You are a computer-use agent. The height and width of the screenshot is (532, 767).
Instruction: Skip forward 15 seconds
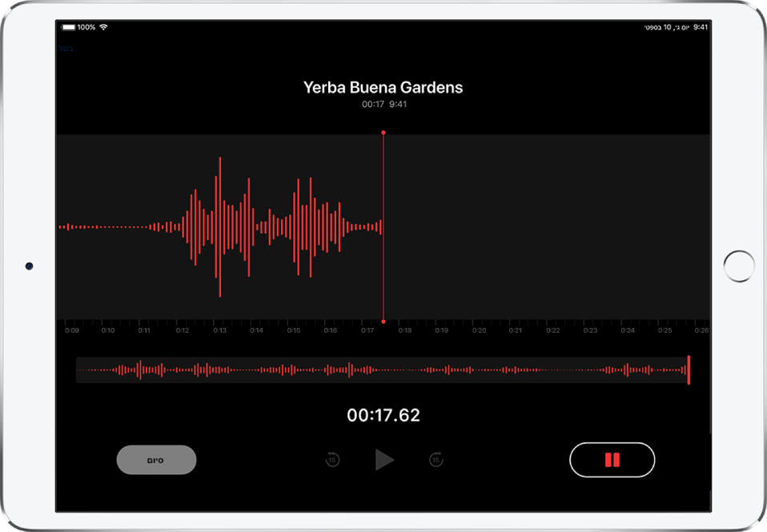click(x=436, y=459)
